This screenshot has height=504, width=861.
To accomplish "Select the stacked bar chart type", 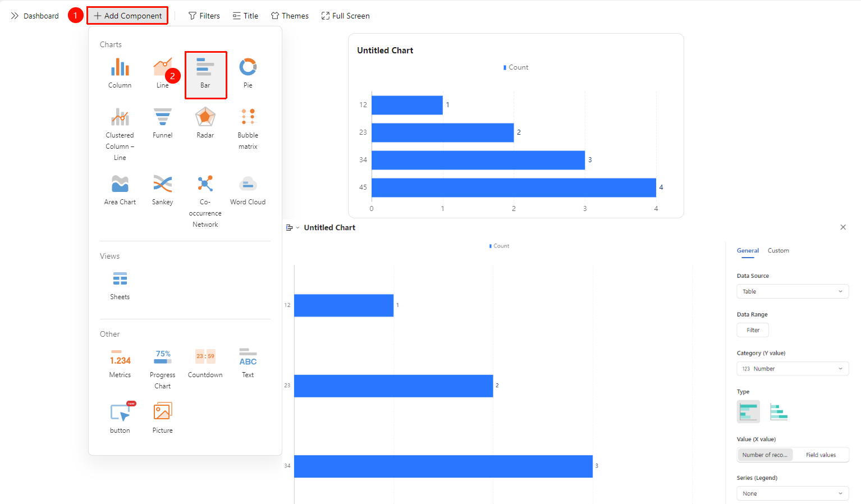I will coord(779,412).
